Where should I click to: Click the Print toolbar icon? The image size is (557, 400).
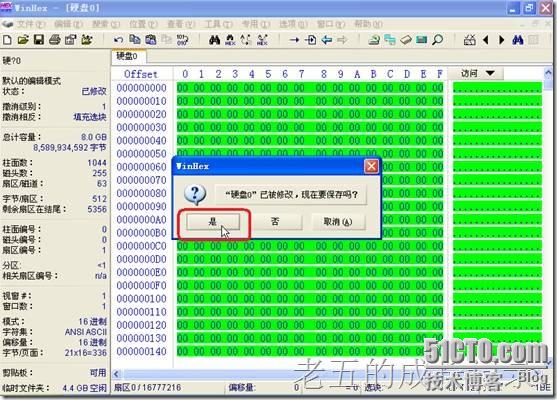54,39
